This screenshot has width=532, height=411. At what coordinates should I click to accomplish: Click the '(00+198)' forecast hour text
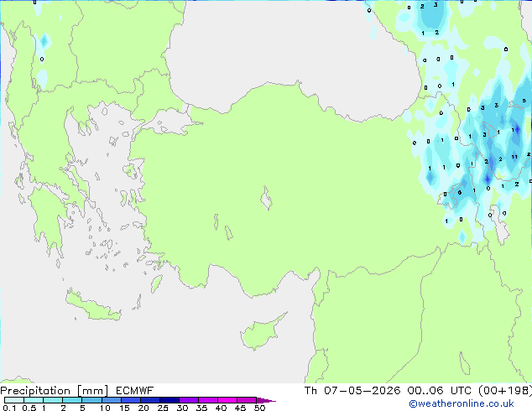tap(505, 391)
